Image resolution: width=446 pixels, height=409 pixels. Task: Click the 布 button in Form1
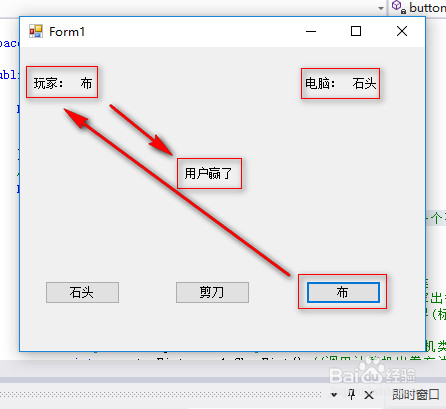[x=343, y=292]
